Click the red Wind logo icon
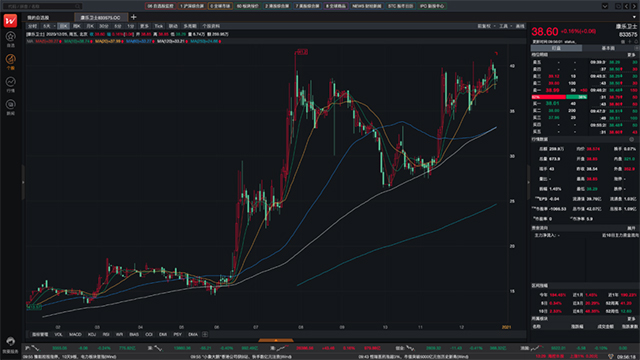640x360 pixels. (x=10, y=20)
